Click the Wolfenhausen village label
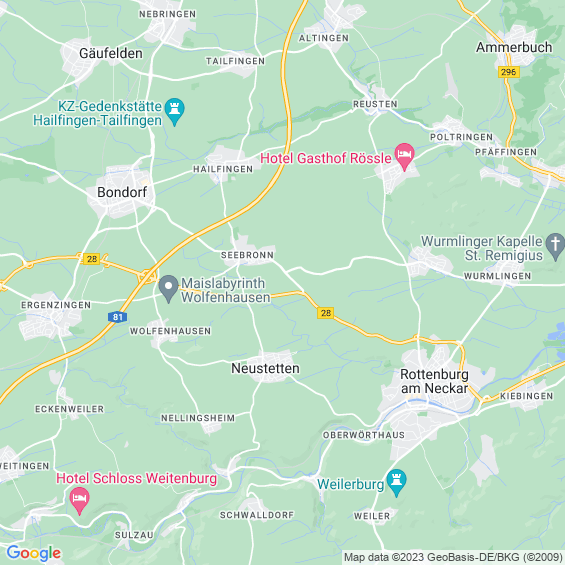The width and height of the screenshot is (565, 565). 170,331
